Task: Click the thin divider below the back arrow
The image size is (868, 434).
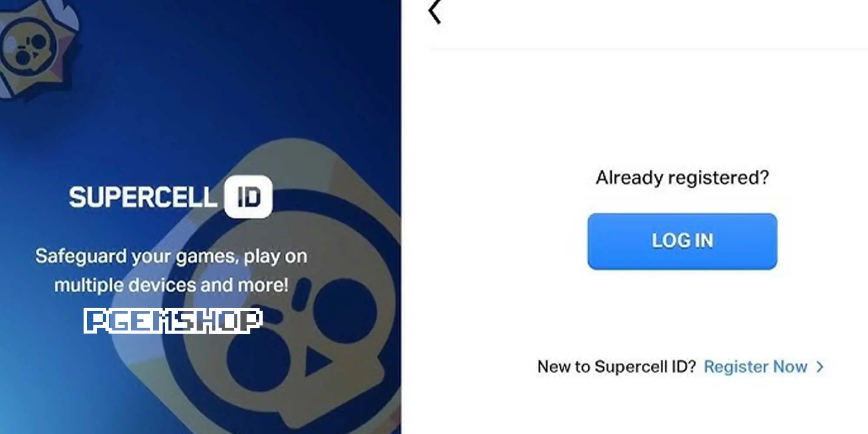Action: (649, 50)
